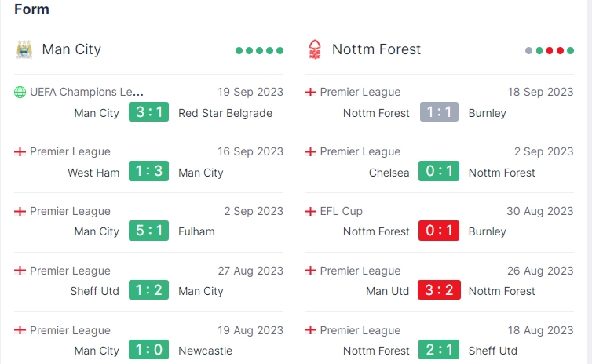Open UEFA Champions League competition link
592x364 pixels.
click(x=86, y=92)
